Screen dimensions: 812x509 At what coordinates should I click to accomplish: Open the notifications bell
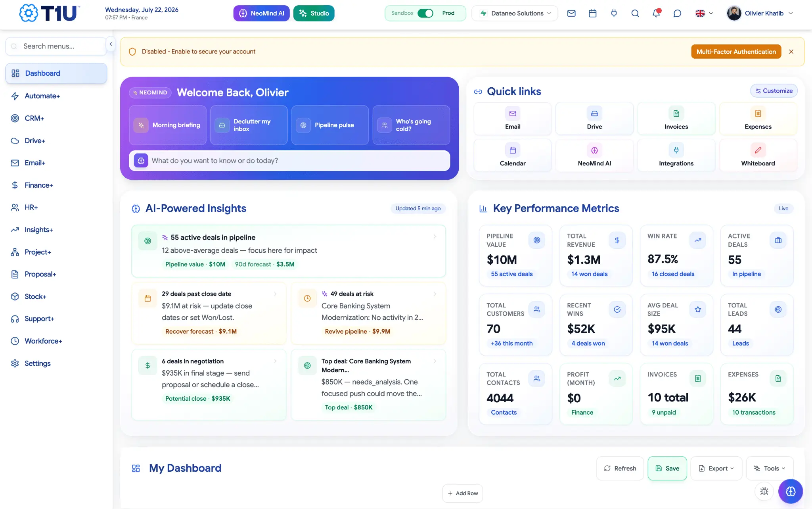656,13
